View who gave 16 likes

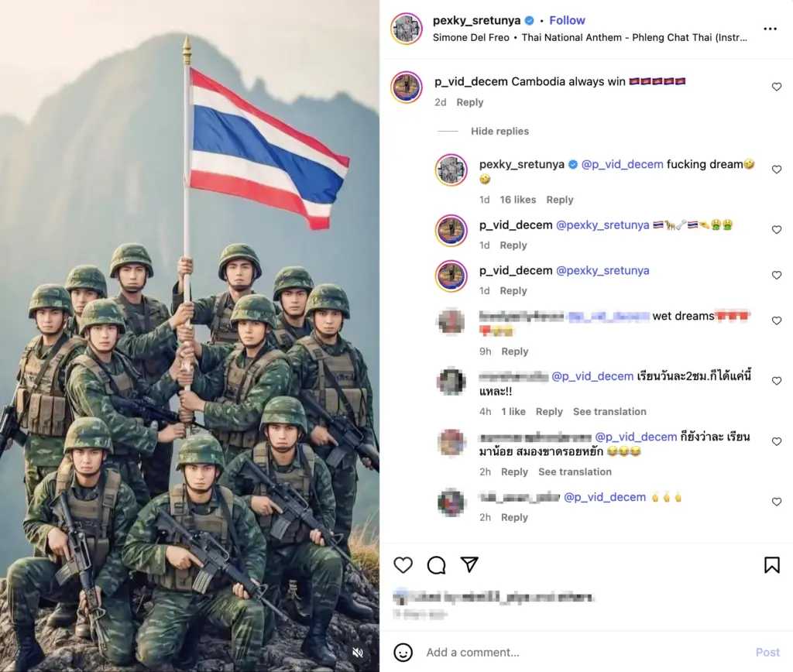pos(518,200)
